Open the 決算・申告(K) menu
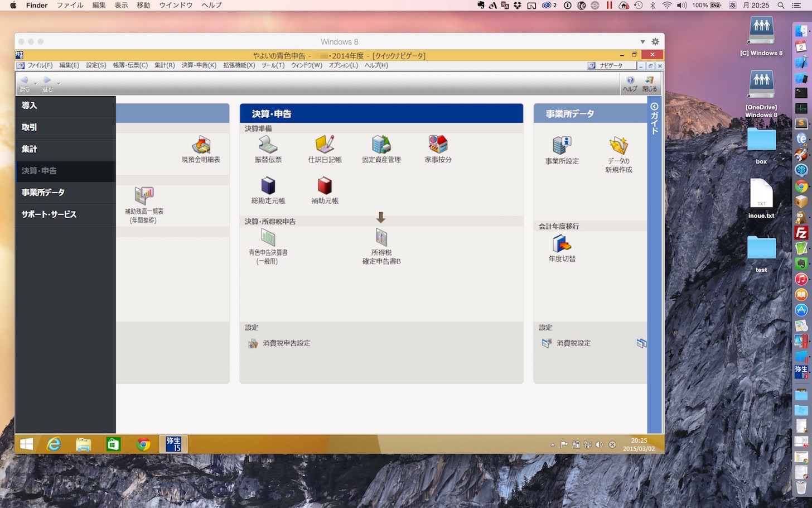 (x=199, y=65)
